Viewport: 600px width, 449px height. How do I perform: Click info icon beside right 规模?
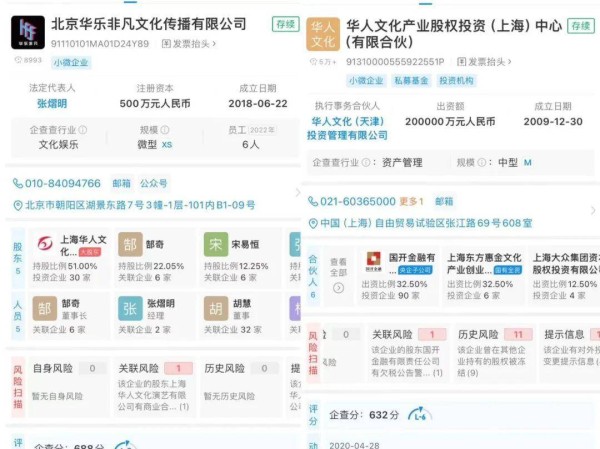482,163
